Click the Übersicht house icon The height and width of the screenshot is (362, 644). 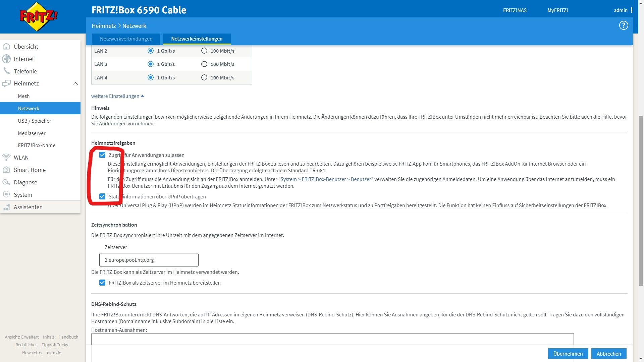[x=6, y=46]
